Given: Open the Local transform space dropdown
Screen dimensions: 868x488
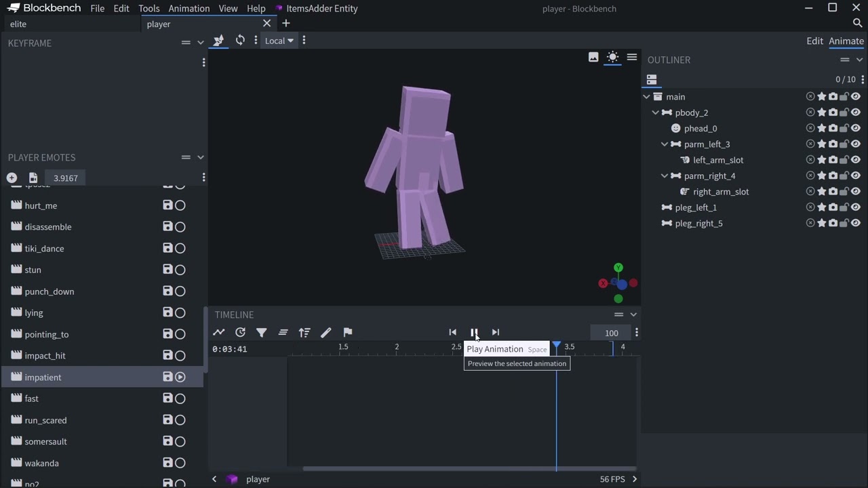Looking at the screenshot, I should [279, 41].
